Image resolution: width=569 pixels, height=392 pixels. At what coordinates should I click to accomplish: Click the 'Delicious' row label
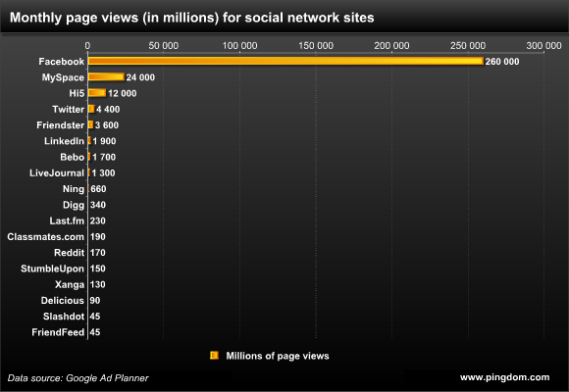point(63,301)
